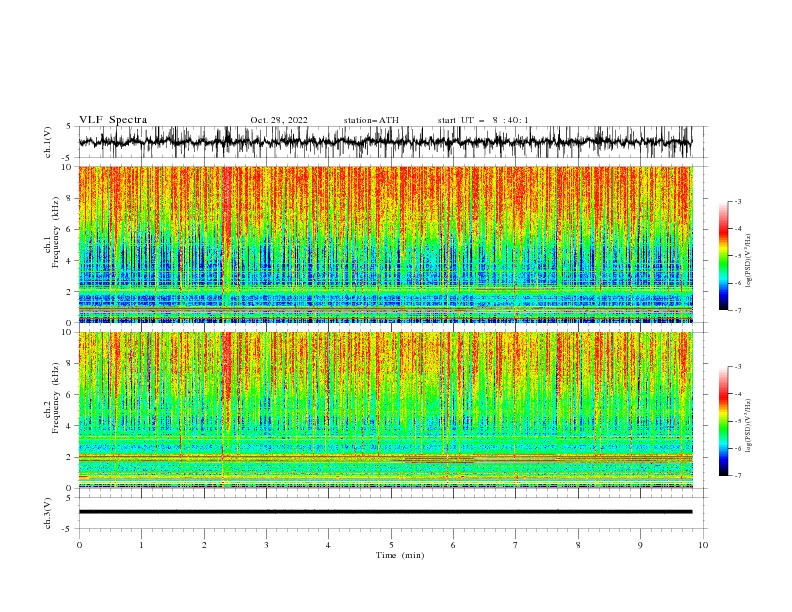The image size is (792, 612).
Task: Click the 'ch.3(V)' axis label
Action: coord(48,513)
